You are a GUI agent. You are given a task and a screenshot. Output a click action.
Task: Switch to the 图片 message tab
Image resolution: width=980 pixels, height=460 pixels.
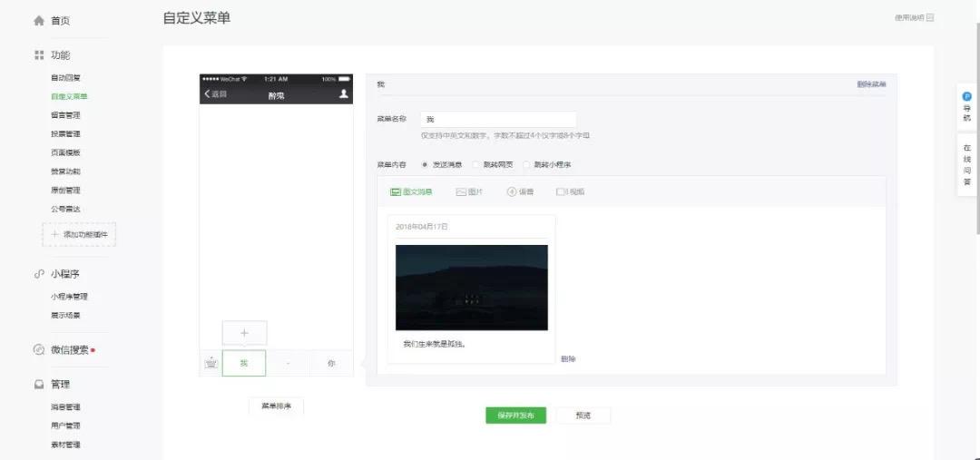pyautogui.click(x=469, y=191)
